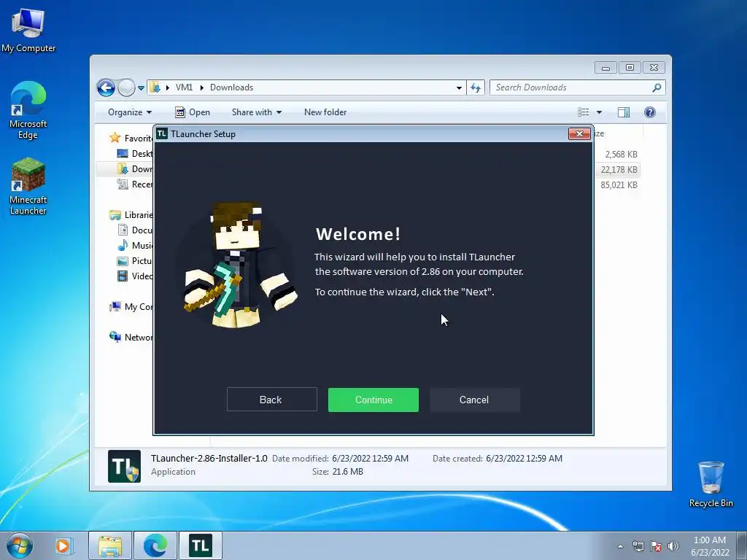
Task: Click Windows Explorer taskbar button
Action: pyautogui.click(x=110, y=545)
